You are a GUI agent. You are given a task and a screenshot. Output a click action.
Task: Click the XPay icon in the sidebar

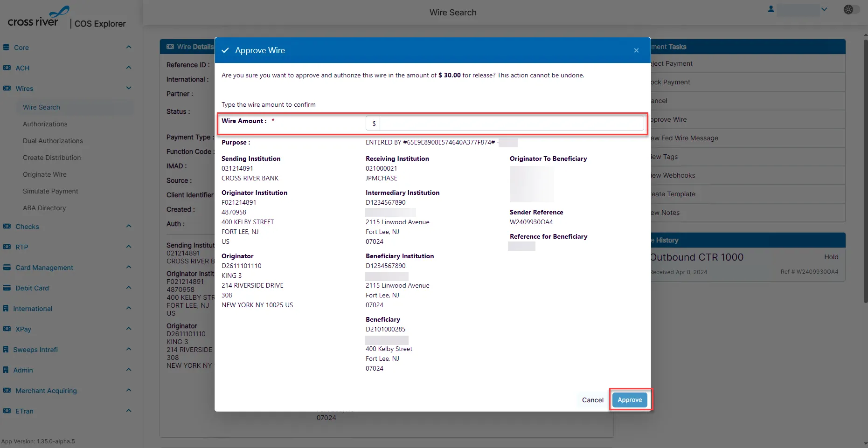(7, 329)
